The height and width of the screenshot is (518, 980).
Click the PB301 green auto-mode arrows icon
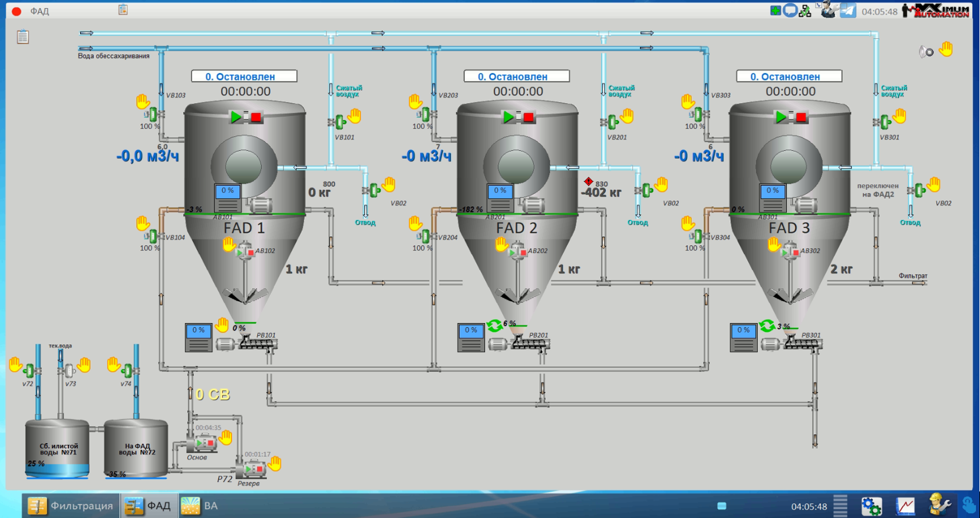tap(767, 325)
